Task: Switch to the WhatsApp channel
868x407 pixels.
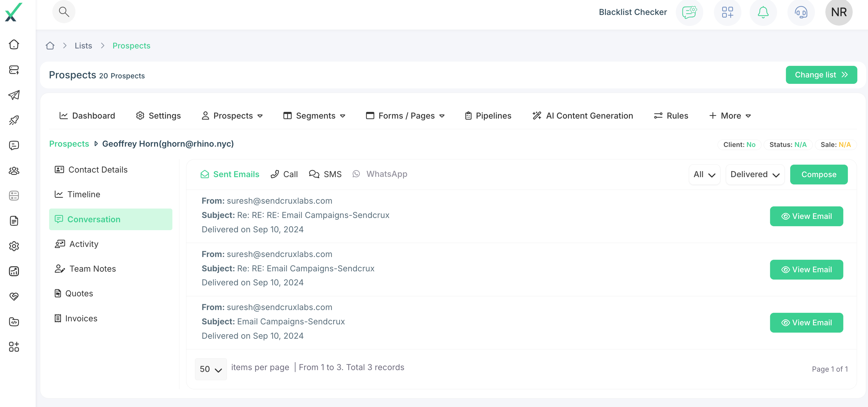Action: (380, 174)
